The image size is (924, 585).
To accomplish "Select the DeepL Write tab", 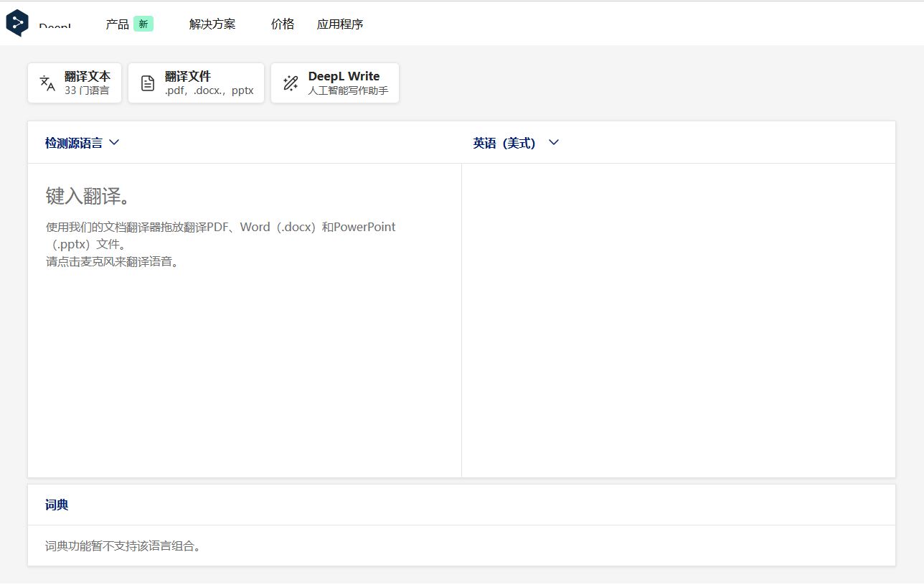I will click(x=335, y=83).
